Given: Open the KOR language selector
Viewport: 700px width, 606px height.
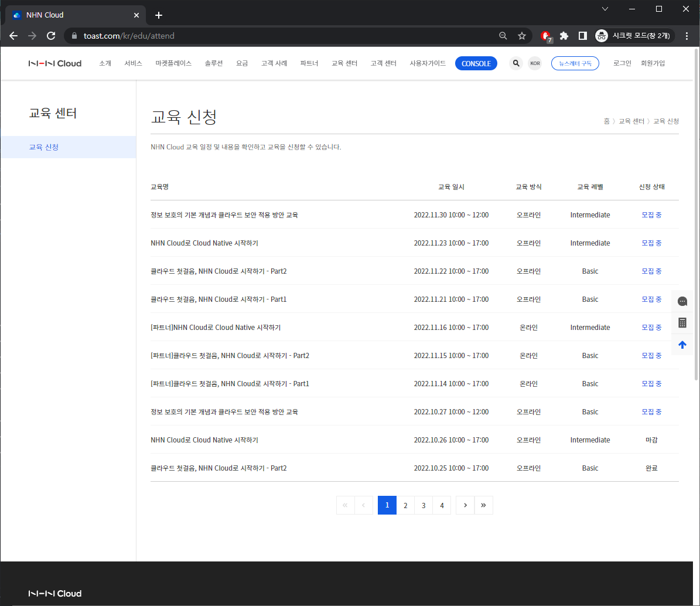Looking at the screenshot, I should coord(535,63).
